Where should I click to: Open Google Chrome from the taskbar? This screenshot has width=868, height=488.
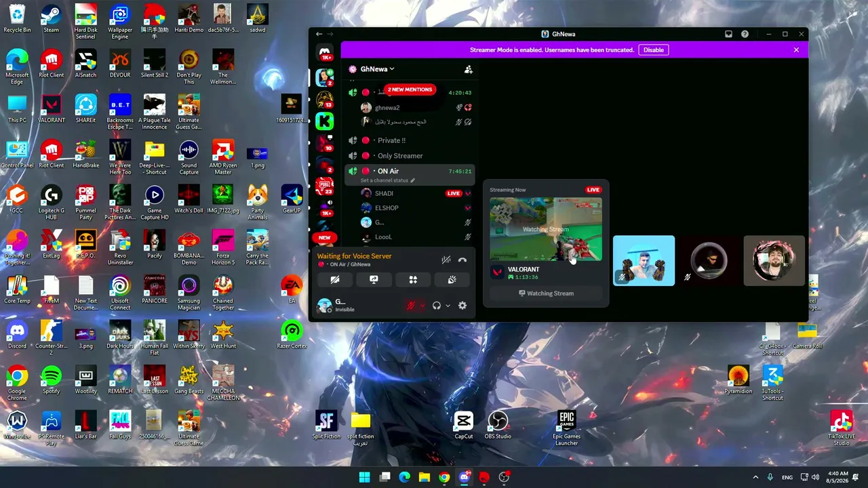coord(444,477)
